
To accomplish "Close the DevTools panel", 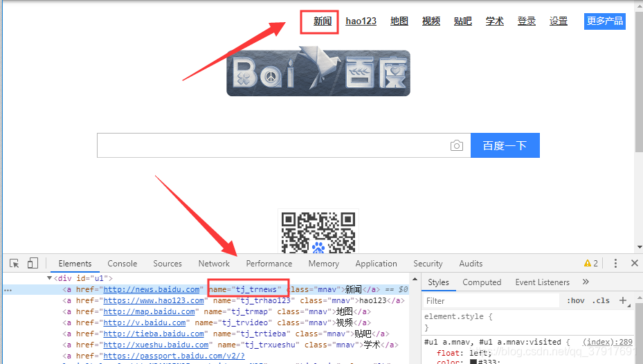I will click(635, 263).
